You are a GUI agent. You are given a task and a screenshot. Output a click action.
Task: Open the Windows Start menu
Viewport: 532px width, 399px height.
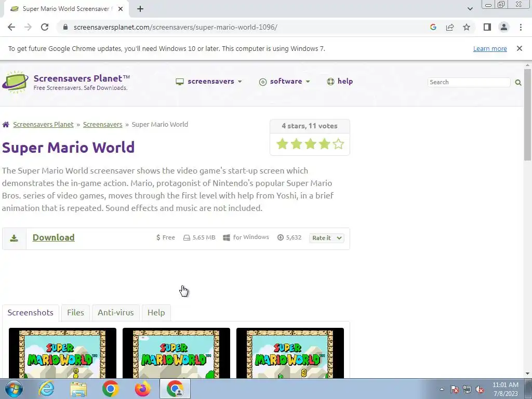(x=14, y=389)
